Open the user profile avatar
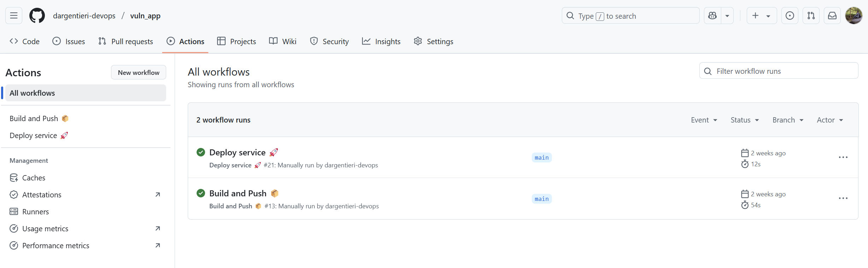The width and height of the screenshot is (868, 268). pyautogui.click(x=854, y=16)
